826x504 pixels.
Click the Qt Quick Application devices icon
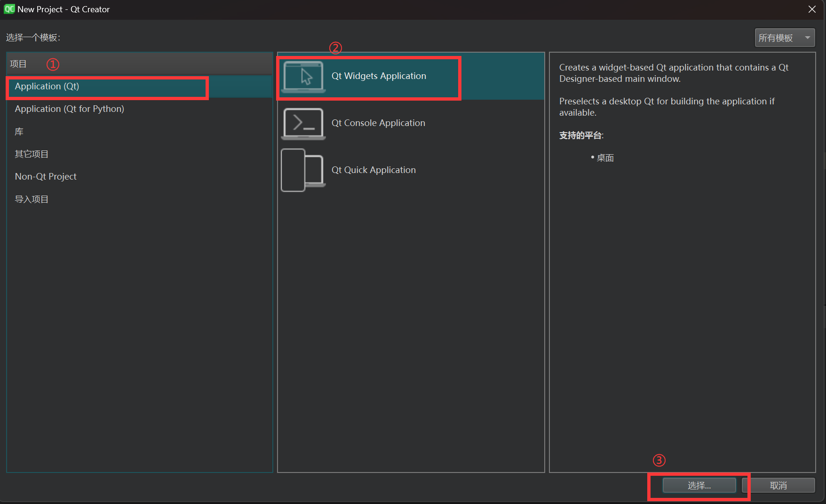(303, 170)
